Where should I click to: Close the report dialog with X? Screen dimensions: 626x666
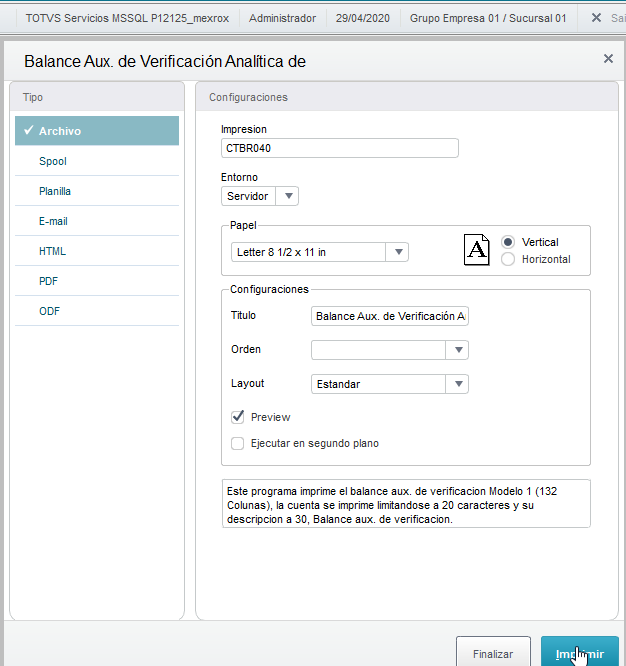(x=608, y=59)
